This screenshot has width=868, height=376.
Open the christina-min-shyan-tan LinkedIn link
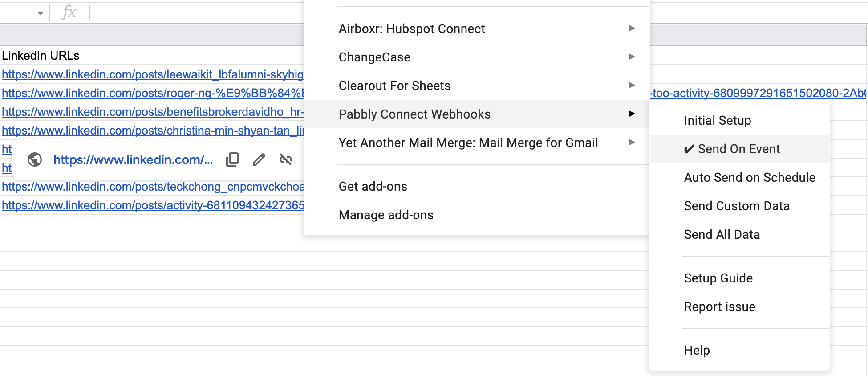coord(153,131)
